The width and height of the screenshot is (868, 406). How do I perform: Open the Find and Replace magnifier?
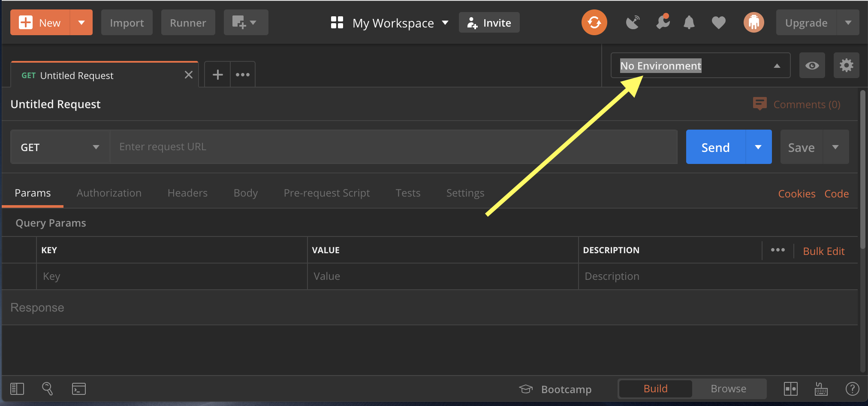47,389
